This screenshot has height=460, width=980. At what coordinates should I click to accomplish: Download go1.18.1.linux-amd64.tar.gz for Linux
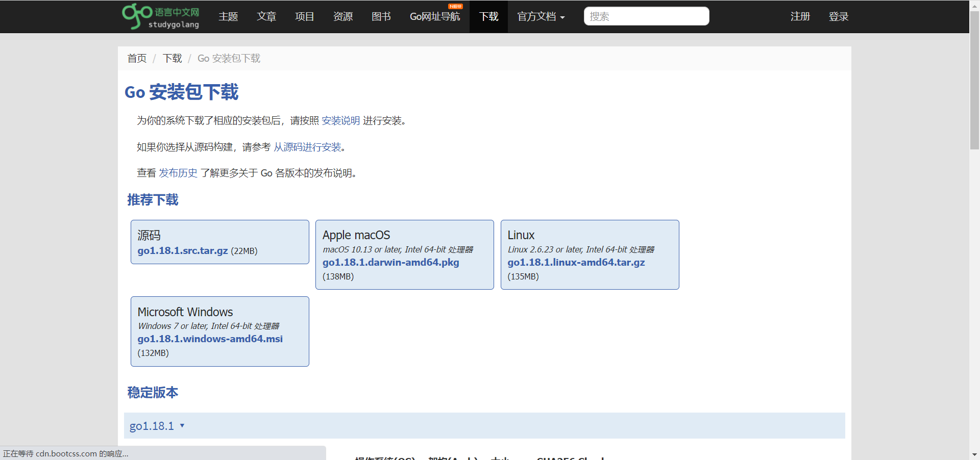pyautogui.click(x=576, y=263)
